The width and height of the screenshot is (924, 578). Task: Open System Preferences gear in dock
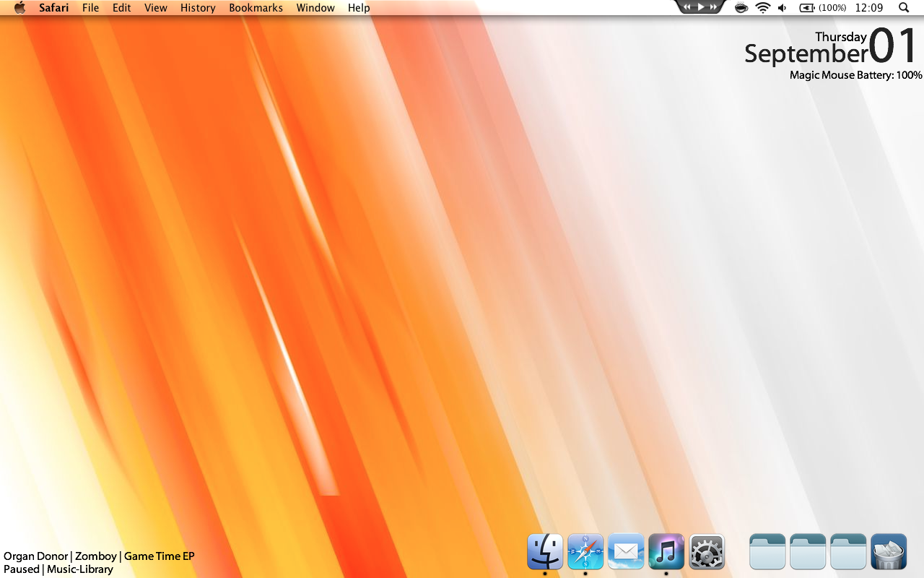coord(707,552)
